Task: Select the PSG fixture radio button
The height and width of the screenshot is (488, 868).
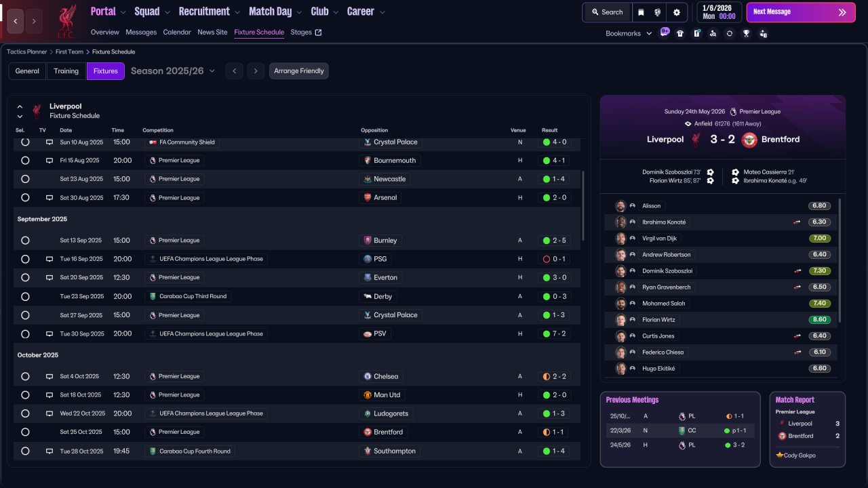Action: pyautogui.click(x=25, y=259)
